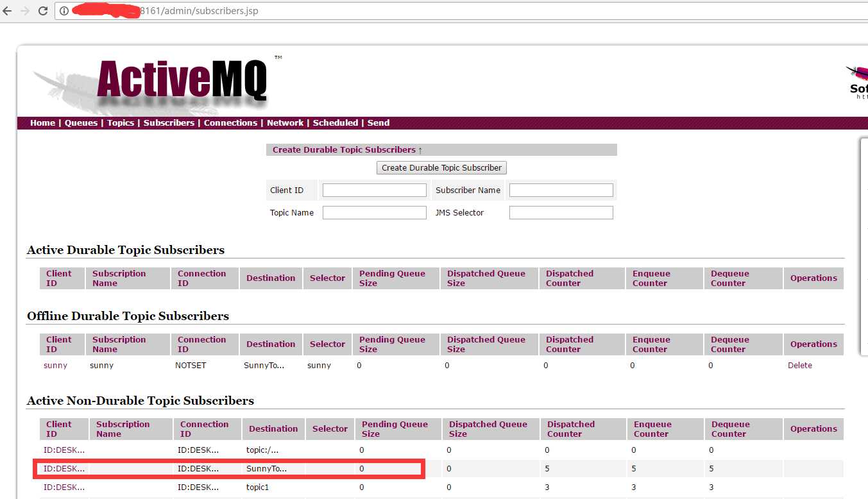
Task: Click Operations header in Offline Durable table
Action: pyautogui.click(x=813, y=344)
